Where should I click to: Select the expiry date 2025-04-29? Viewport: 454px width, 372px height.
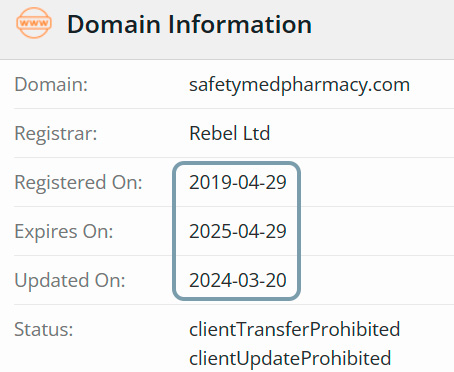(x=238, y=231)
